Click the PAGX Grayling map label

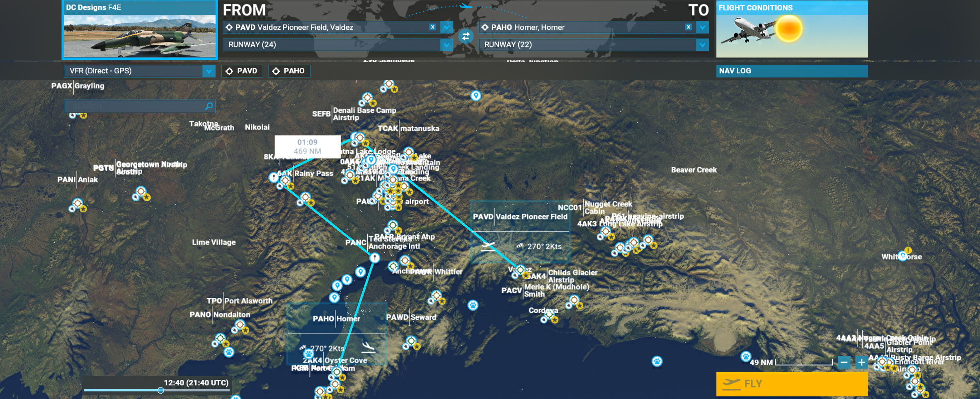(78, 86)
